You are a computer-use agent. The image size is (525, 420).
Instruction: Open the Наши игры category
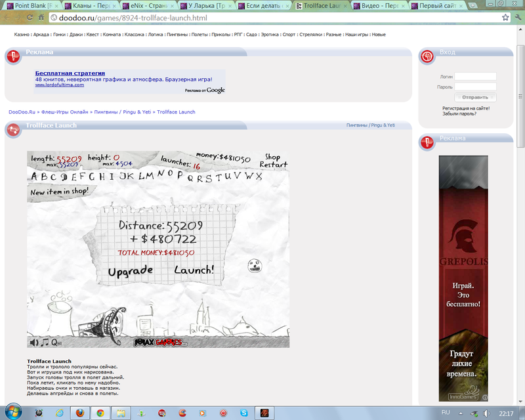point(356,35)
